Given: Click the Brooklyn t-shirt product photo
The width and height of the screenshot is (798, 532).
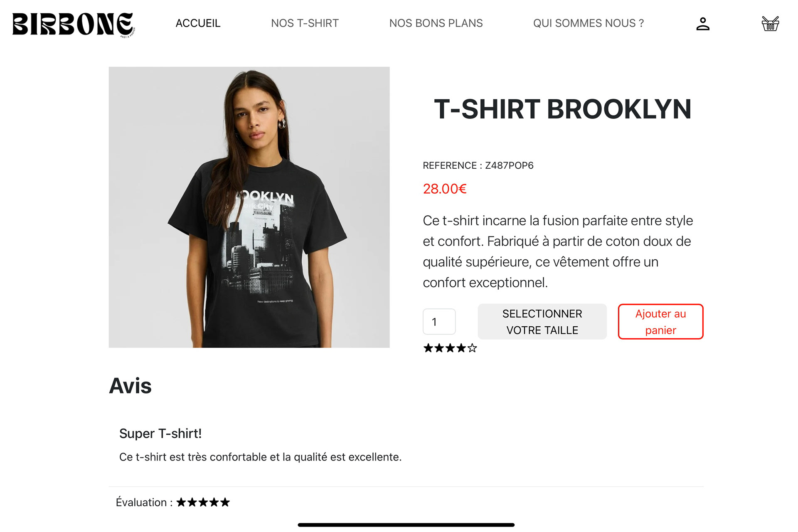Looking at the screenshot, I should click(x=249, y=207).
